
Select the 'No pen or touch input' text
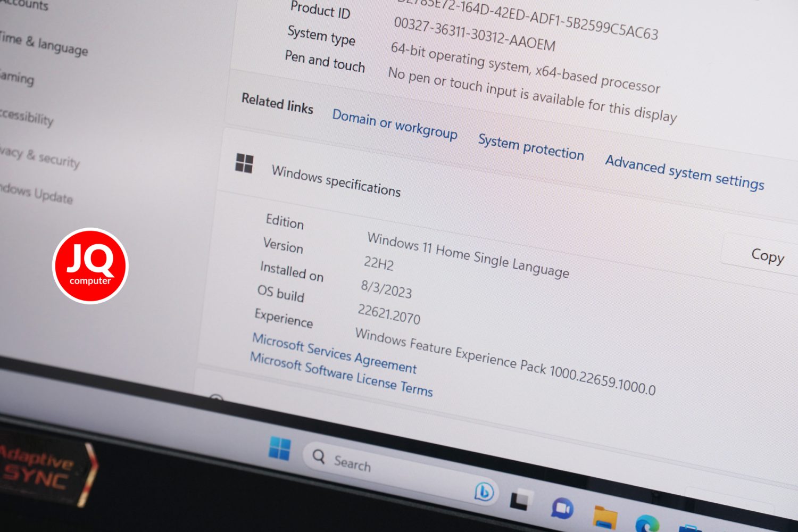(532, 94)
